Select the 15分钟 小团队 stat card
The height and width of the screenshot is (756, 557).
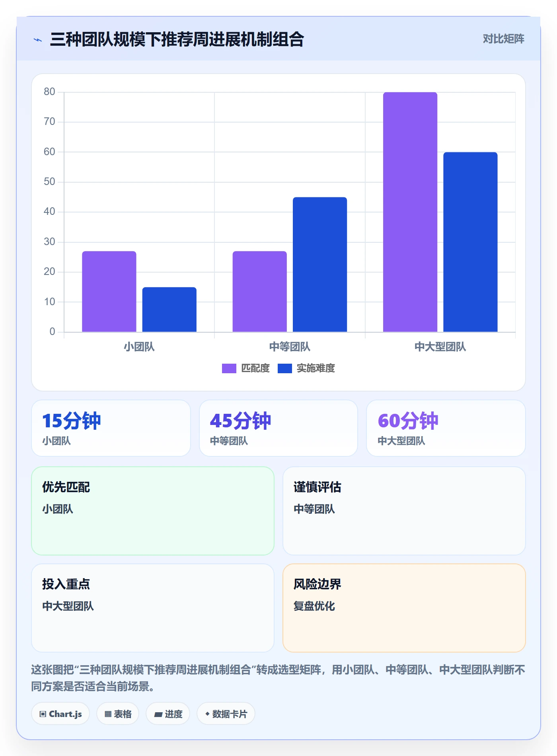coord(111,428)
